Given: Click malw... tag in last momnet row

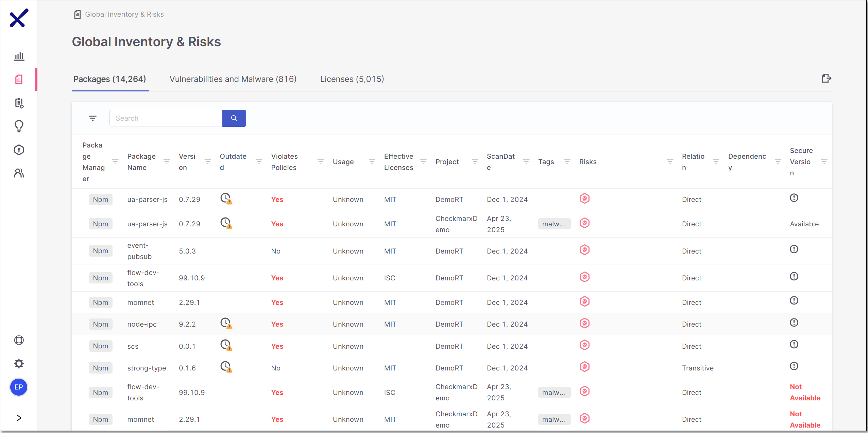Looking at the screenshot, I should [554, 419].
